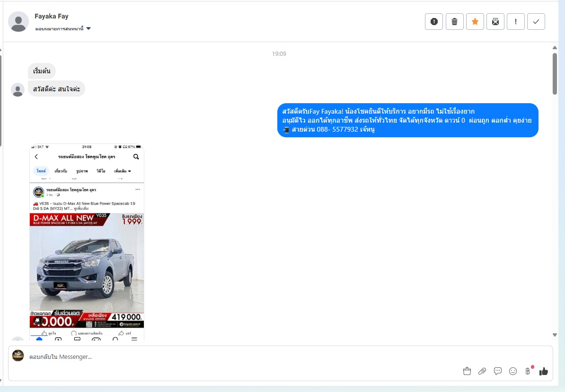Send a thumbs-up like
565x392 pixels.
pos(544,371)
